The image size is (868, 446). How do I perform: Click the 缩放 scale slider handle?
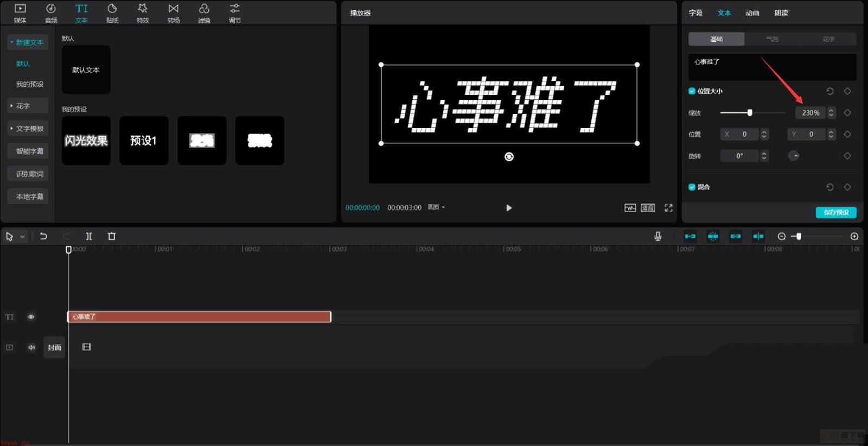(750, 113)
